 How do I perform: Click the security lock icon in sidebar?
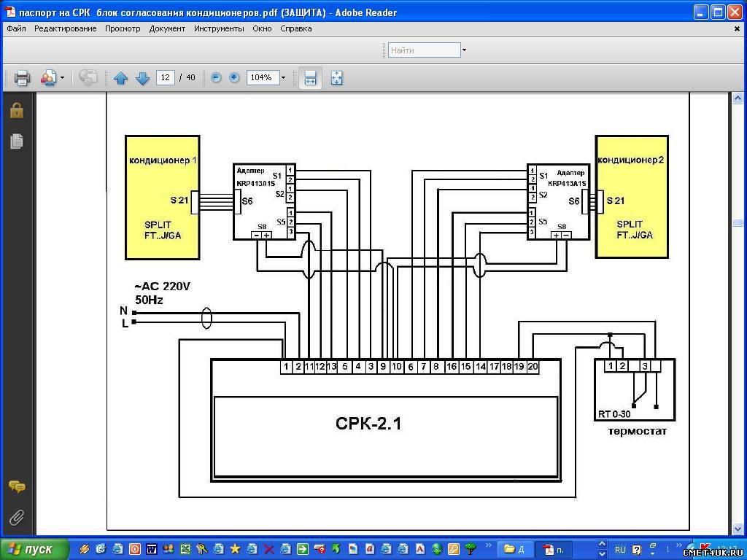16,110
